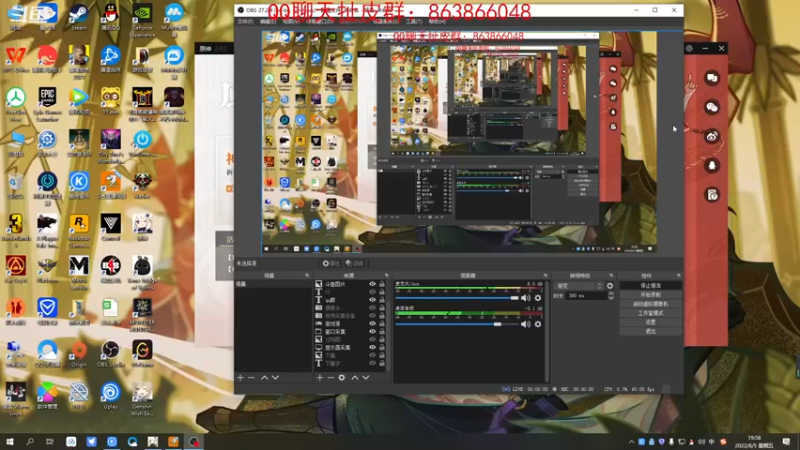Click the 属性 button above the scenes panel
The width and height of the screenshot is (800, 450).
[x=331, y=263]
